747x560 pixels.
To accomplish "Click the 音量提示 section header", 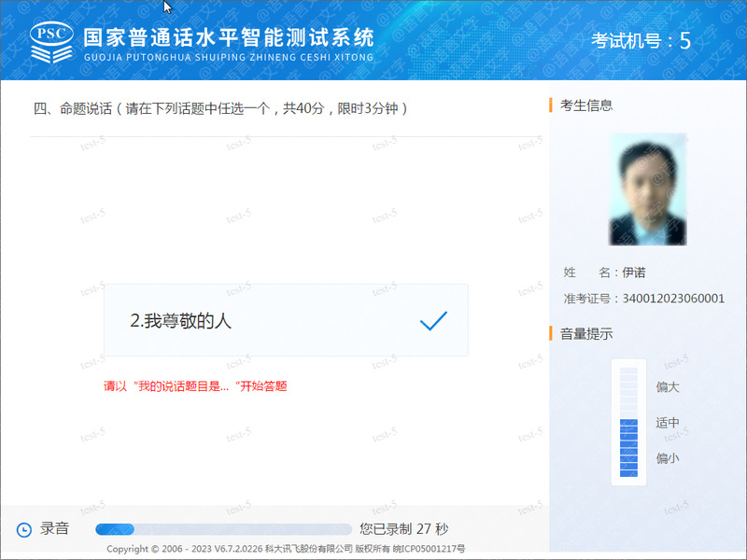I will 586,334.
